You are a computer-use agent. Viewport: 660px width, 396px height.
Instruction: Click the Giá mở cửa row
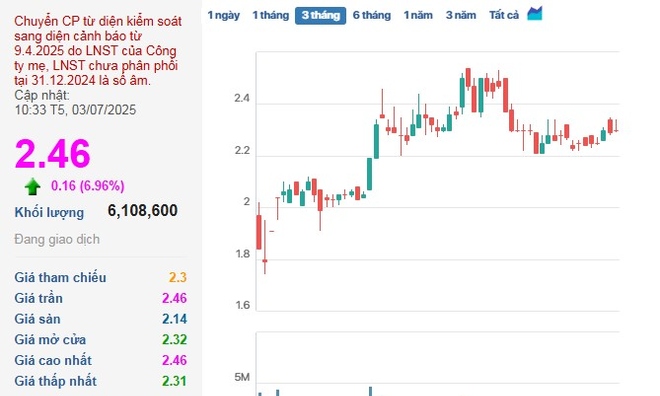[101, 339]
